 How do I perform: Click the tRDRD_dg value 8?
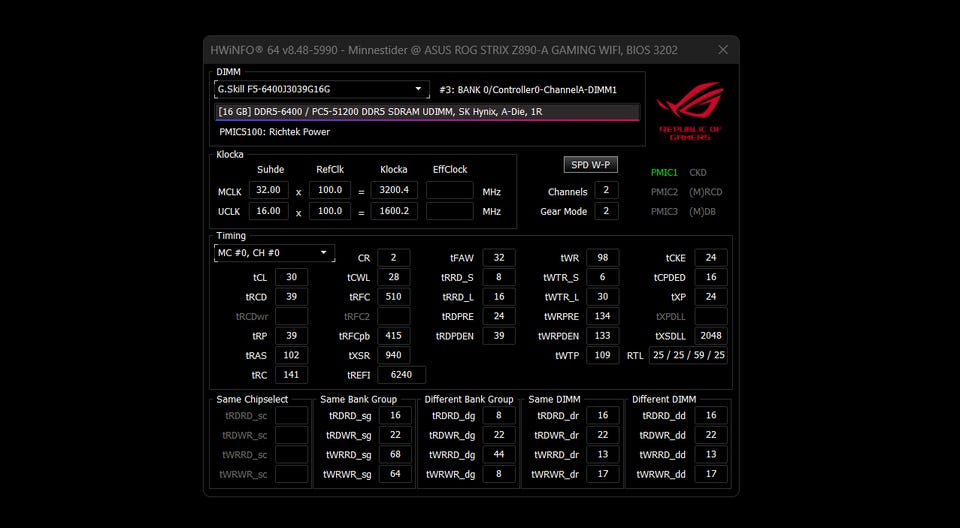point(499,415)
